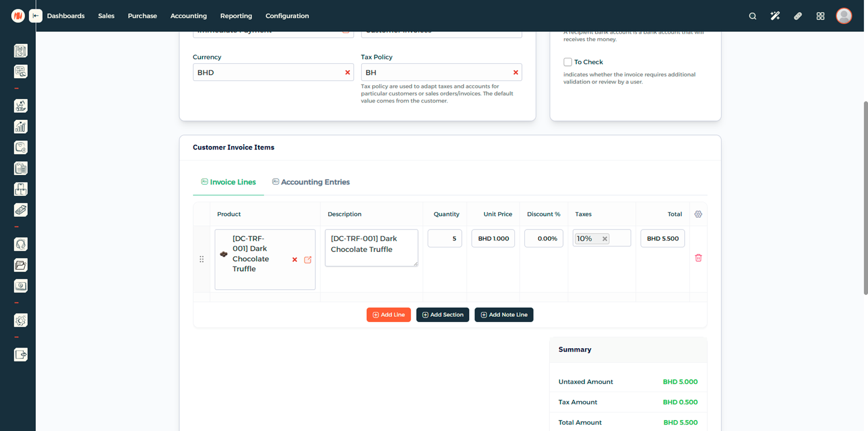This screenshot has width=868, height=431.
Task: Enable the To Check checkbox
Action: click(568, 62)
